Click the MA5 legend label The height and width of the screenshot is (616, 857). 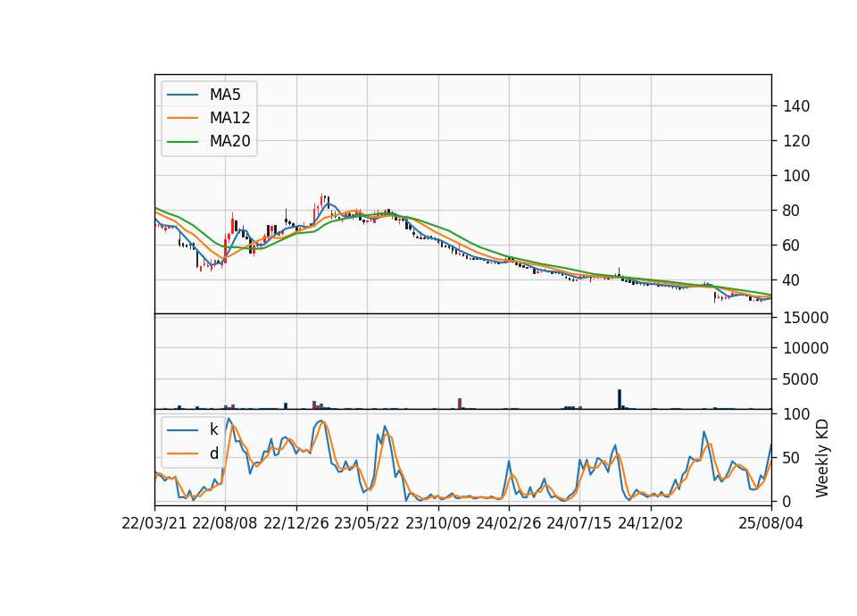[225, 95]
